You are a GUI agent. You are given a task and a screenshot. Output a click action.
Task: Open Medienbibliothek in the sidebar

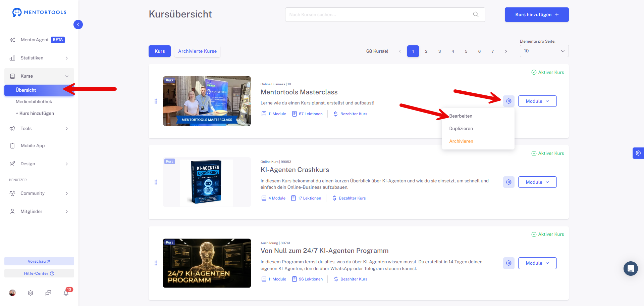[34, 101]
